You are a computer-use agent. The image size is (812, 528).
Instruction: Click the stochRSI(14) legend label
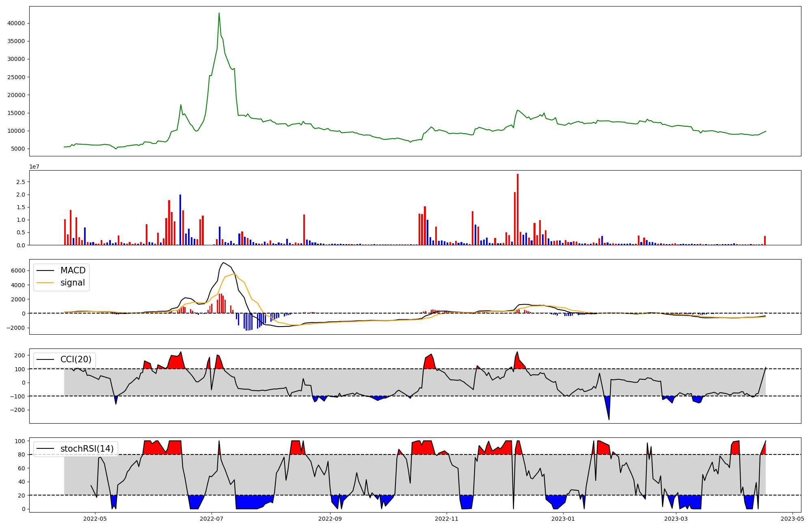[87, 449]
